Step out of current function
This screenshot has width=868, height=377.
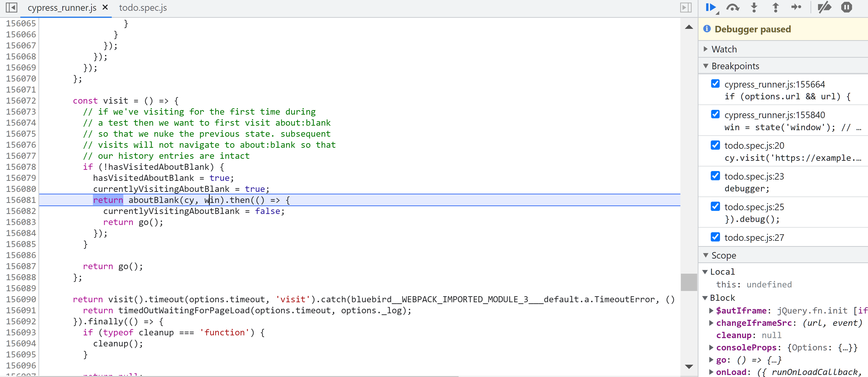pos(775,8)
